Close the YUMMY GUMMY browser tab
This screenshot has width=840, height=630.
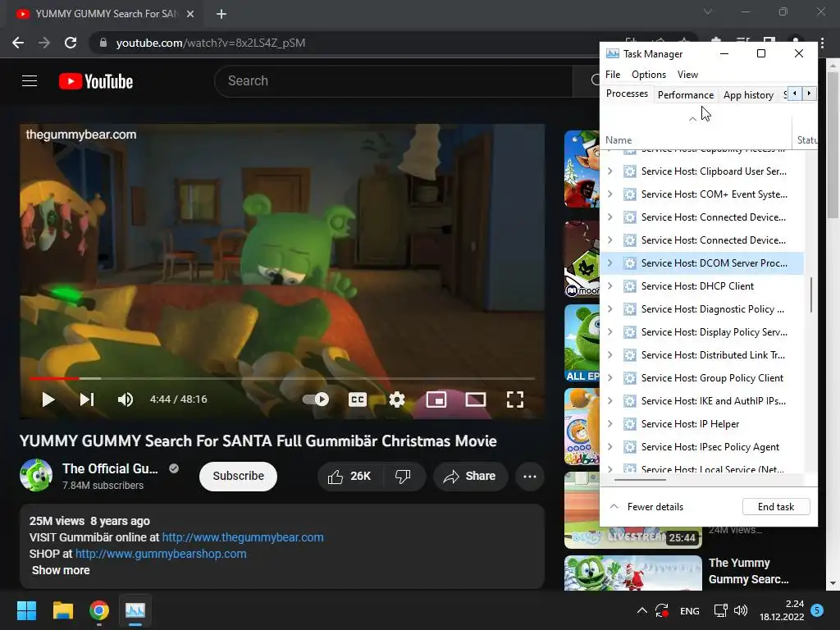190,14
